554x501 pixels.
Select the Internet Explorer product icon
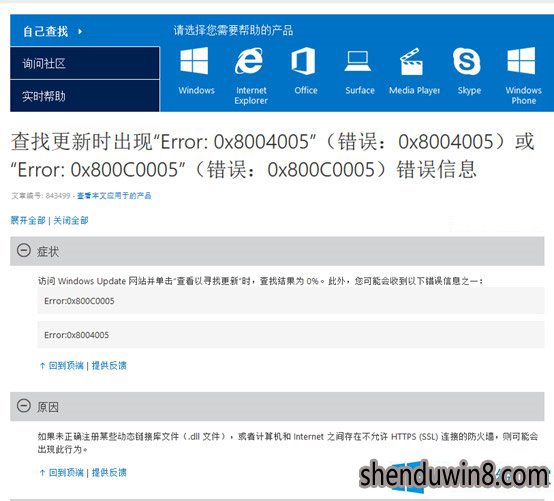pos(249,61)
